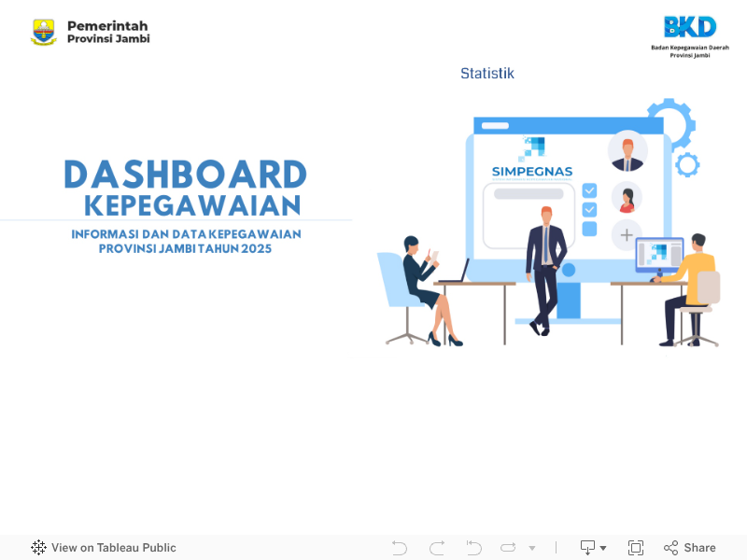Open the dropdown arrow beside the Replay icon

[x=532, y=548]
